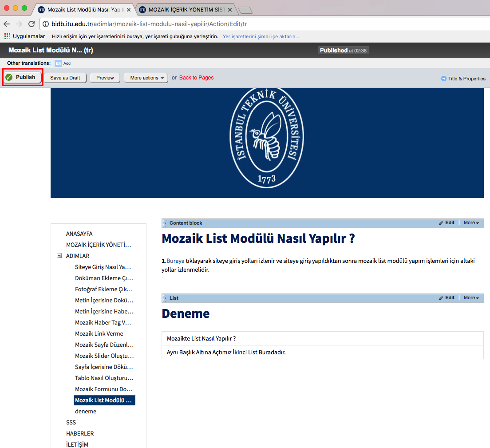
Task: Grab the Content block drag handle
Action: pos(165,223)
